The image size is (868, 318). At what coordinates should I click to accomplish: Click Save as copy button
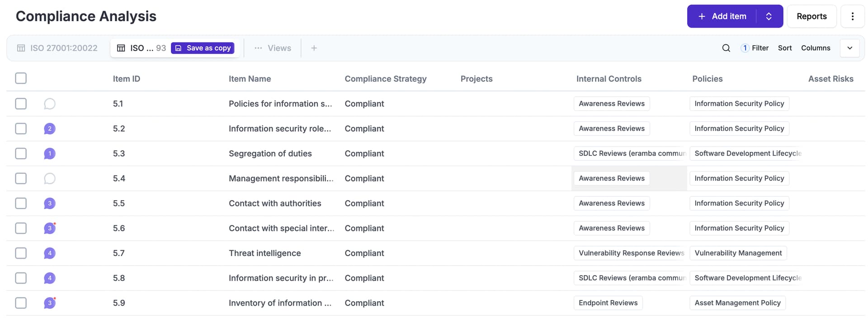click(x=203, y=48)
